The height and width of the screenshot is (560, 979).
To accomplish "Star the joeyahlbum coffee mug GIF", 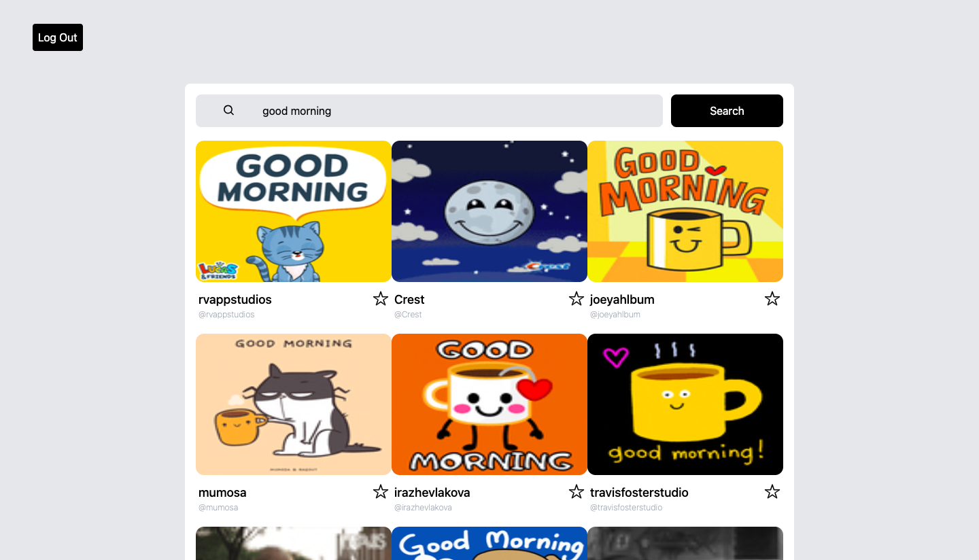I will click(772, 298).
